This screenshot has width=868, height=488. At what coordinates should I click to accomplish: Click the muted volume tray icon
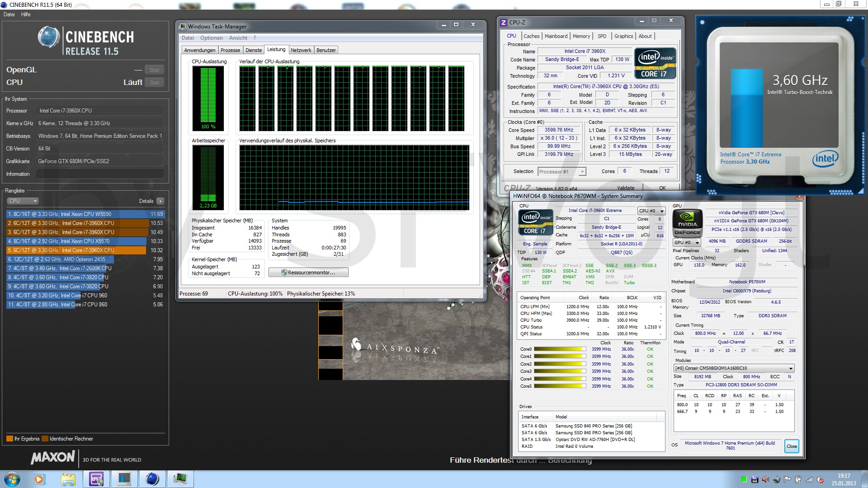point(820,479)
